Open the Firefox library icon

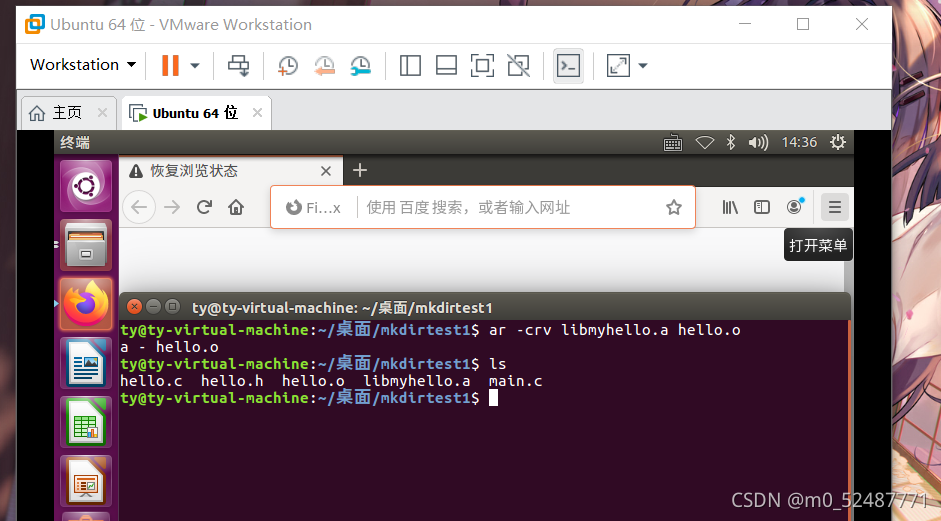[730, 207]
